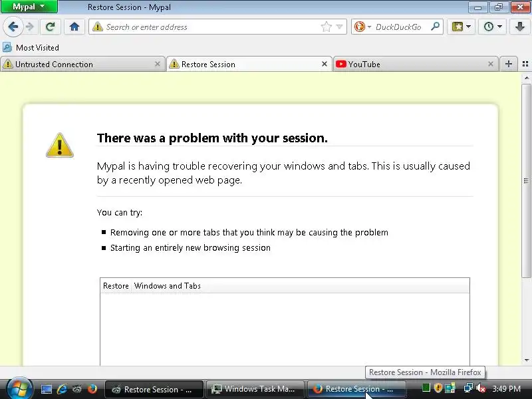Switch to the Untrusted Connection tab
This screenshot has height=399, width=532.
click(81, 64)
